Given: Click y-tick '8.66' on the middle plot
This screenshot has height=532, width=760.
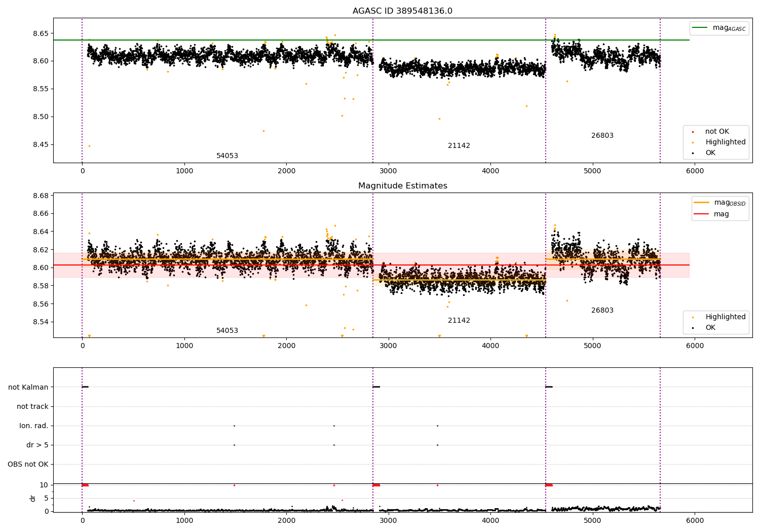Looking at the screenshot, I should coord(41,214).
